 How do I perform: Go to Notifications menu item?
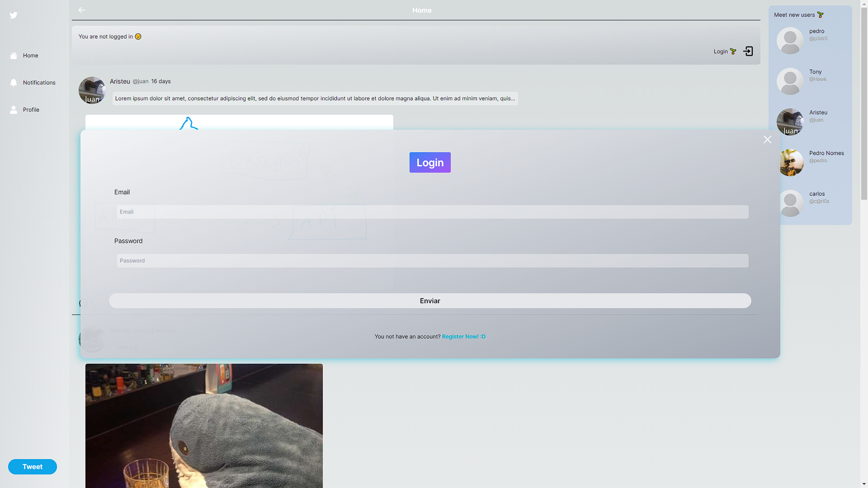pos(39,83)
